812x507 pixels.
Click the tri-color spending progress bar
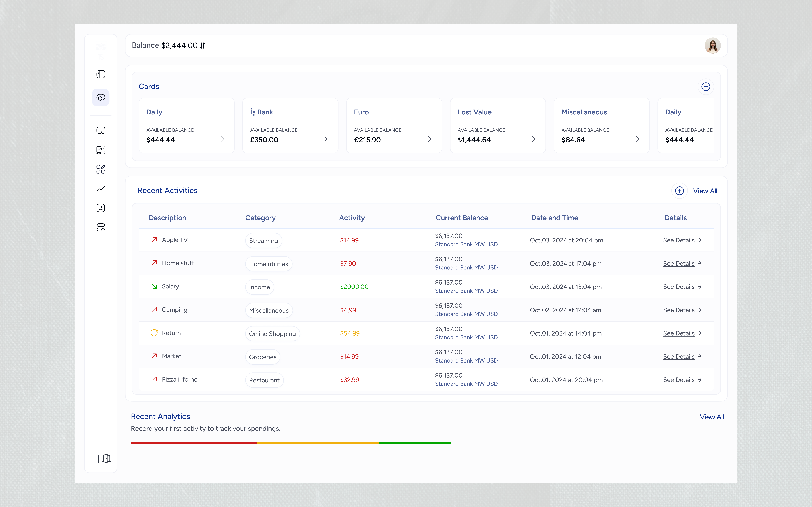point(291,443)
